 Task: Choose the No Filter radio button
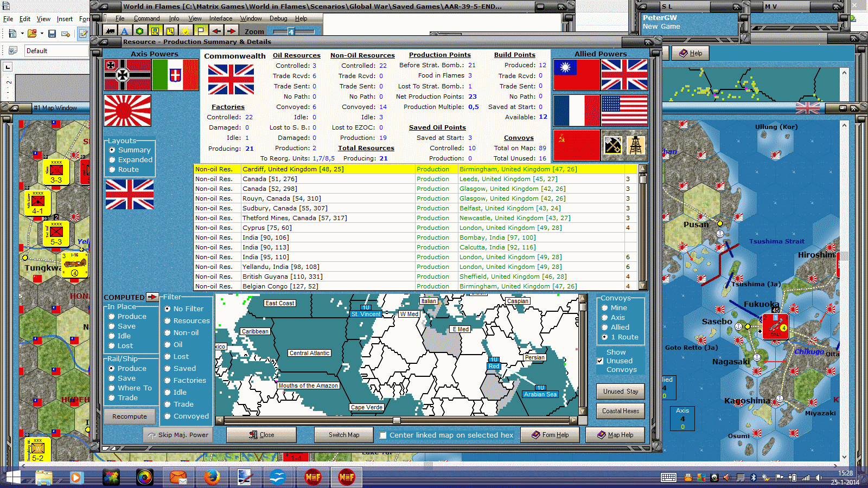(168, 309)
